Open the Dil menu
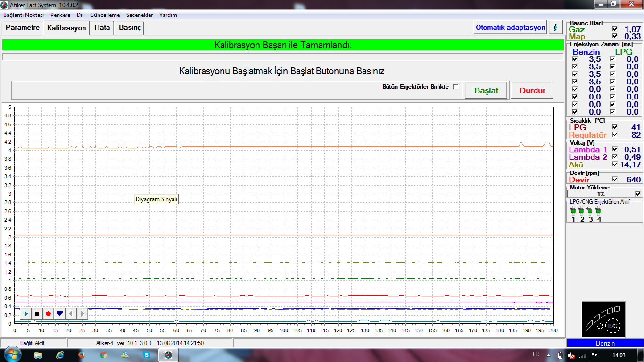The image size is (644, 362). (x=80, y=15)
